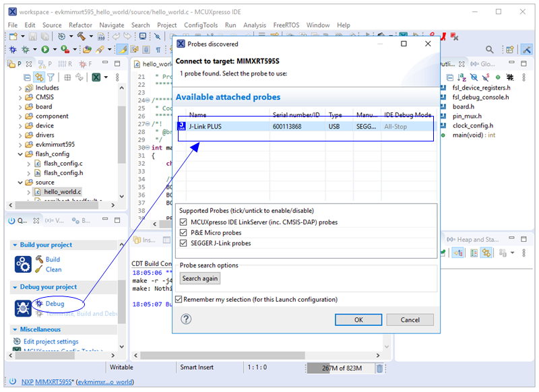The image size is (539, 392).
Task: Toggle Remember my selection checkbox
Action: coord(179,299)
